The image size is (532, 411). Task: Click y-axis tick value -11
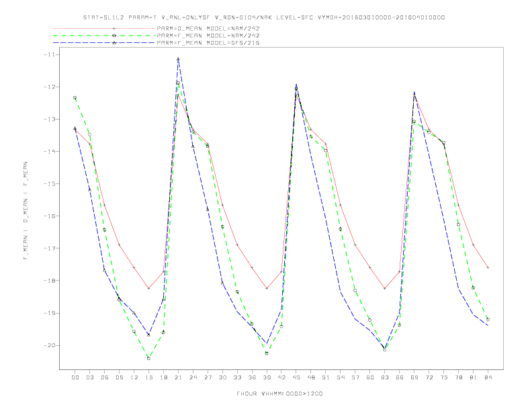click(50, 54)
